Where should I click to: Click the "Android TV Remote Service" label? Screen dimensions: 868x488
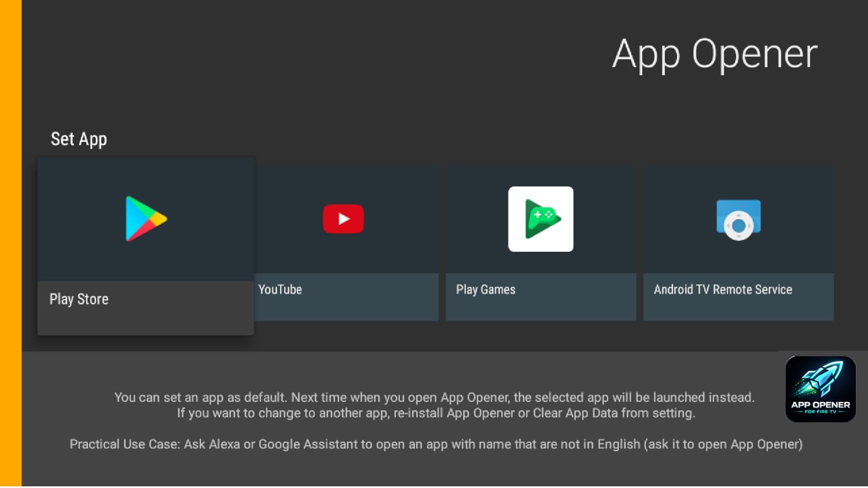[x=723, y=289]
